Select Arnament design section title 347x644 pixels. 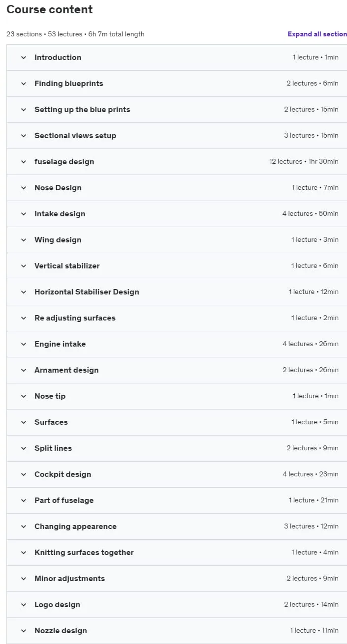pyautogui.click(x=66, y=370)
